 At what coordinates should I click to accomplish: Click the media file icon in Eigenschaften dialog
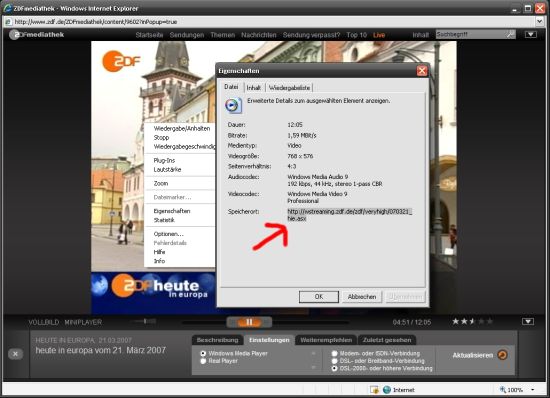click(233, 106)
